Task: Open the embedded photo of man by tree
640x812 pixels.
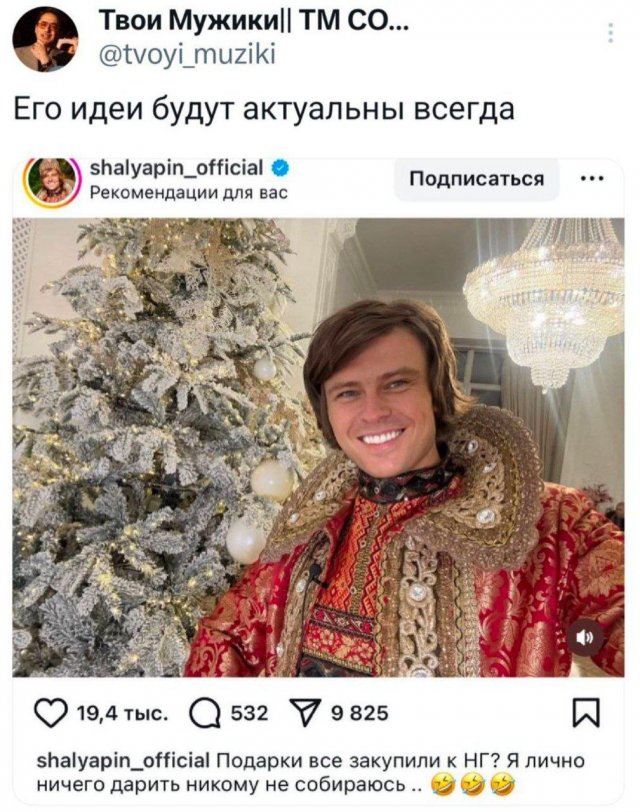Action: tap(318, 447)
